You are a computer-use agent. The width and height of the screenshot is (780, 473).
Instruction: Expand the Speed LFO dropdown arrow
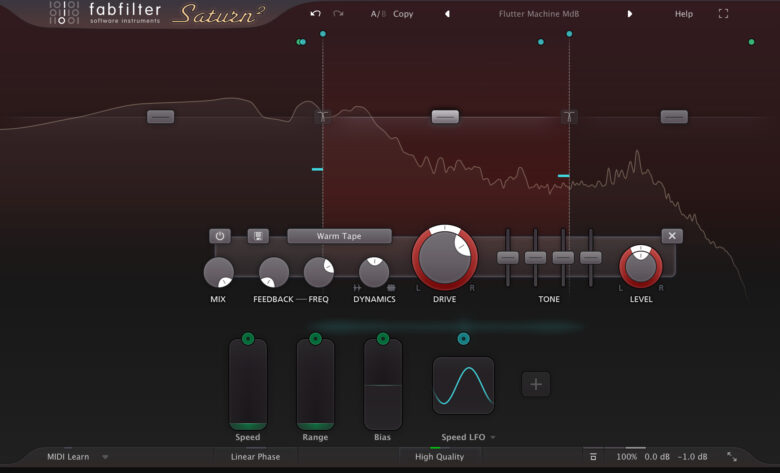click(493, 437)
